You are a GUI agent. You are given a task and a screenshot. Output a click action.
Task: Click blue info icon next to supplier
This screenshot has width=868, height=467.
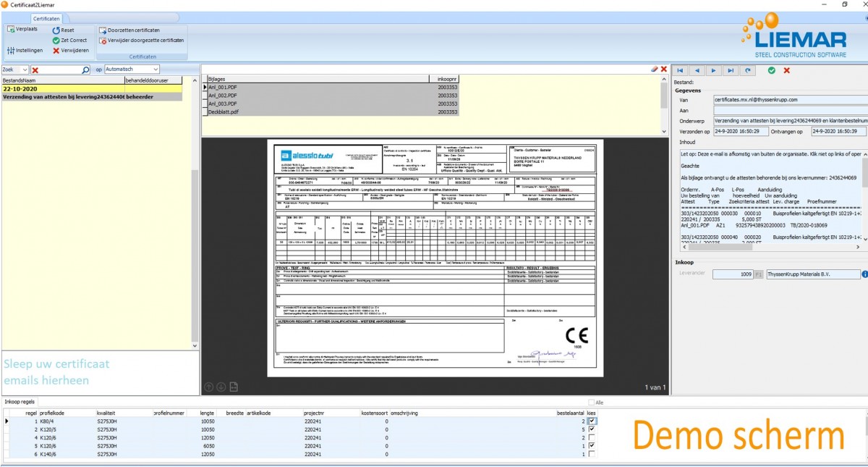click(865, 274)
